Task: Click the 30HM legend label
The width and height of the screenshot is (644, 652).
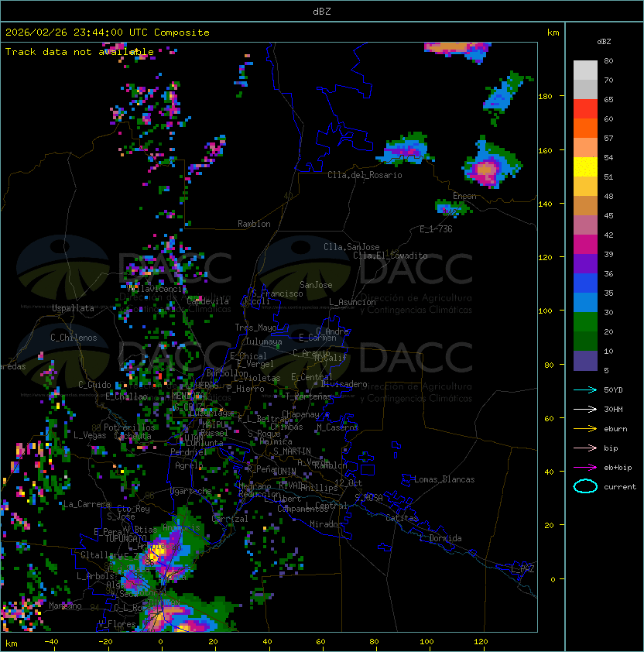Action: click(x=613, y=409)
